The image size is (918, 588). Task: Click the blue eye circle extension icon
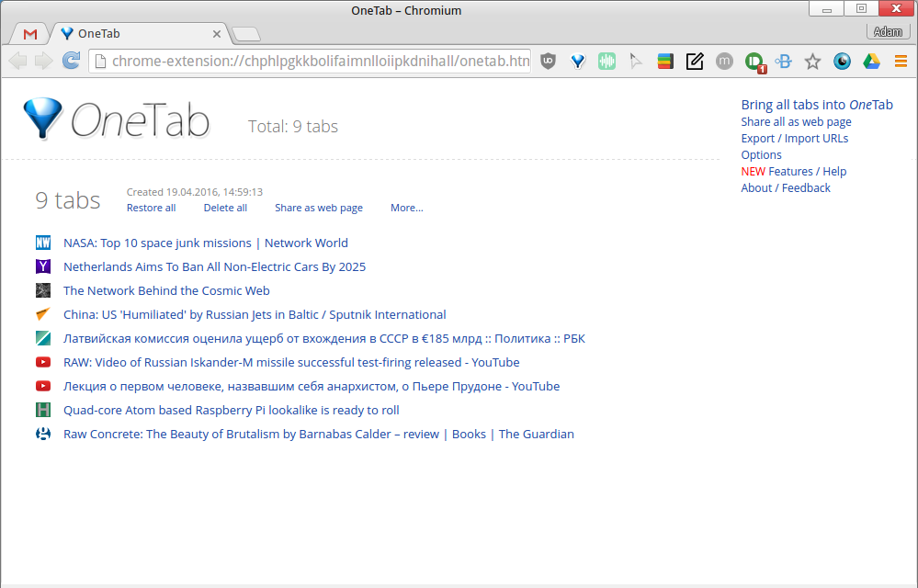tap(842, 61)
